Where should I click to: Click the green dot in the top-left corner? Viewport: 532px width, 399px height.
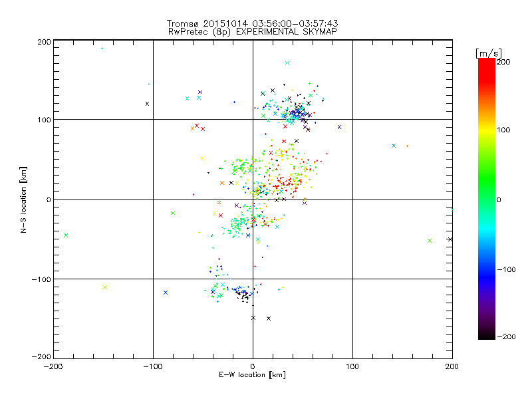102,48
